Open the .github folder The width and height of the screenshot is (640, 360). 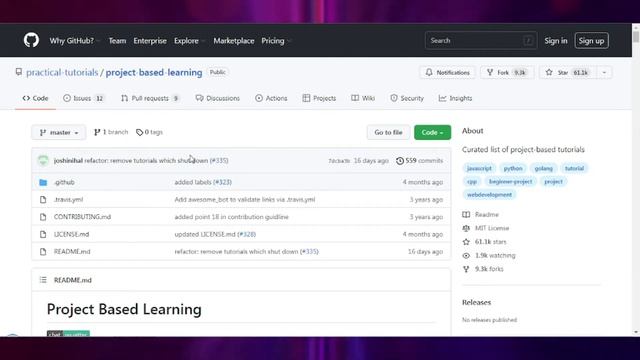[x=64, y=182]
